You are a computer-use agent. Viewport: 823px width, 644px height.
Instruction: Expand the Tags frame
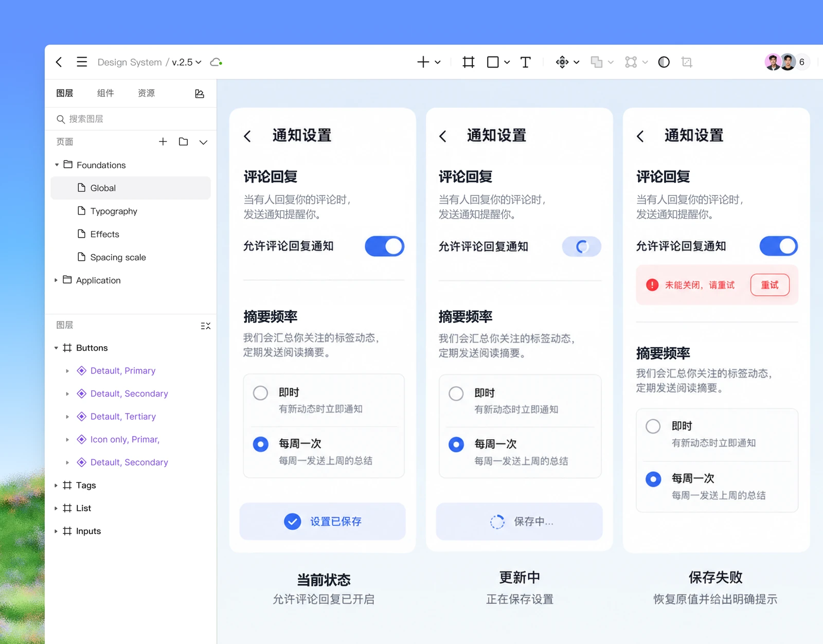pos(56,486)
